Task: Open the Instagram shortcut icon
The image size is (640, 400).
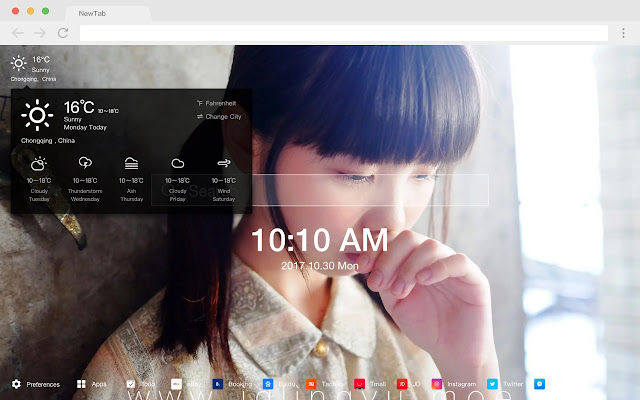Action: (437, 384)
